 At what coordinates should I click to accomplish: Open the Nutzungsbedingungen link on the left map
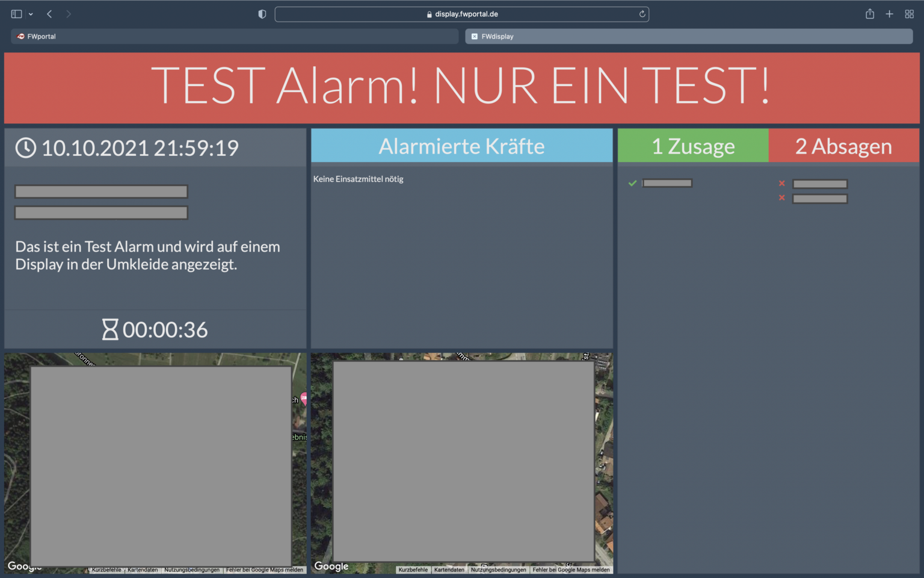[192, 570]
